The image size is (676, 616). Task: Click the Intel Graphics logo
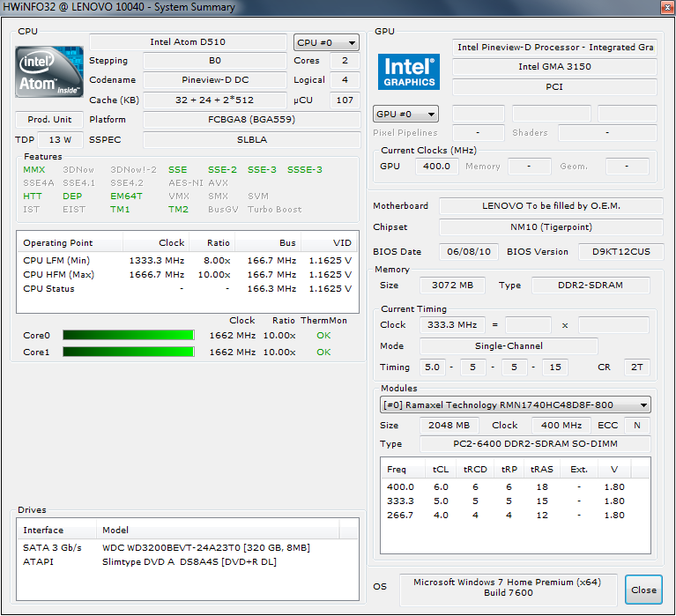409,72
